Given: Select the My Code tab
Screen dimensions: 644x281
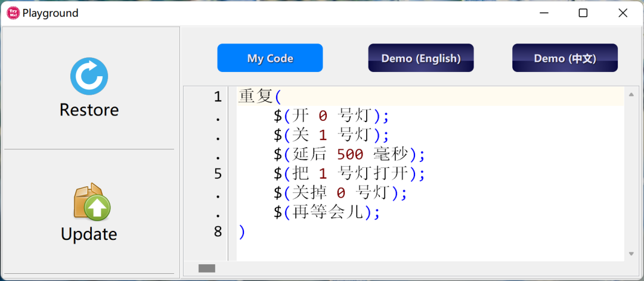Looking at the screenshot, I should [270, 58].
